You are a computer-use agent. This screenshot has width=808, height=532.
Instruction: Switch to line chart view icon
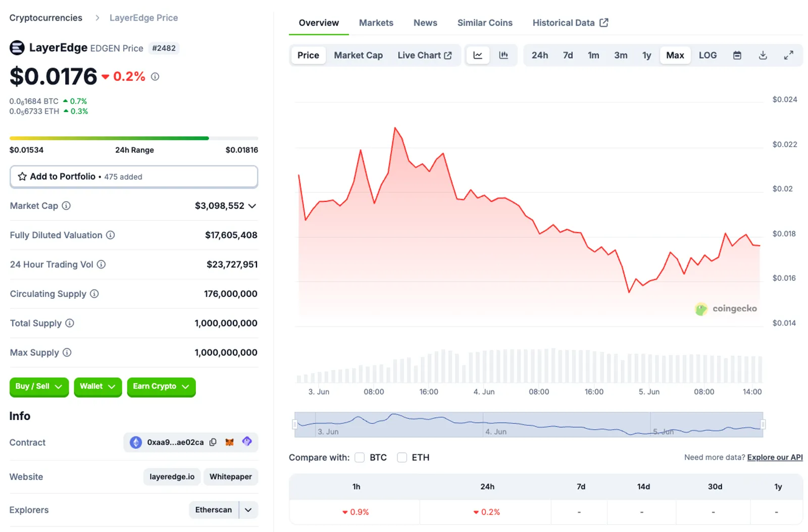tap(478, 55)
